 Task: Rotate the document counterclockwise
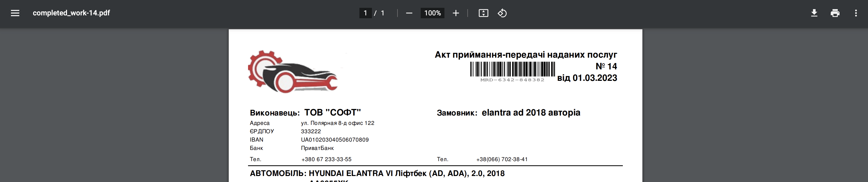pyautogui.click(x=502, y=13)
